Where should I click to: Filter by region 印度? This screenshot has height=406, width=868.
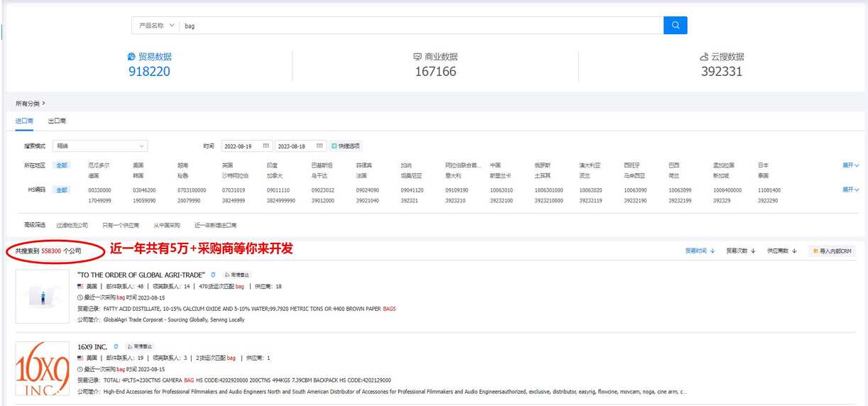point(272,165)
